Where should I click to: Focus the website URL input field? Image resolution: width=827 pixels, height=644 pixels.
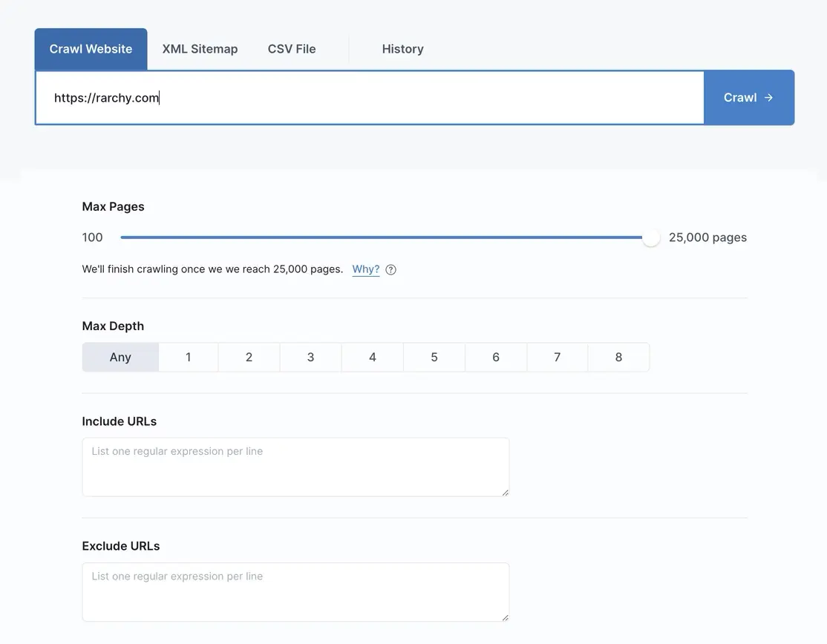(x=369, y=98)
